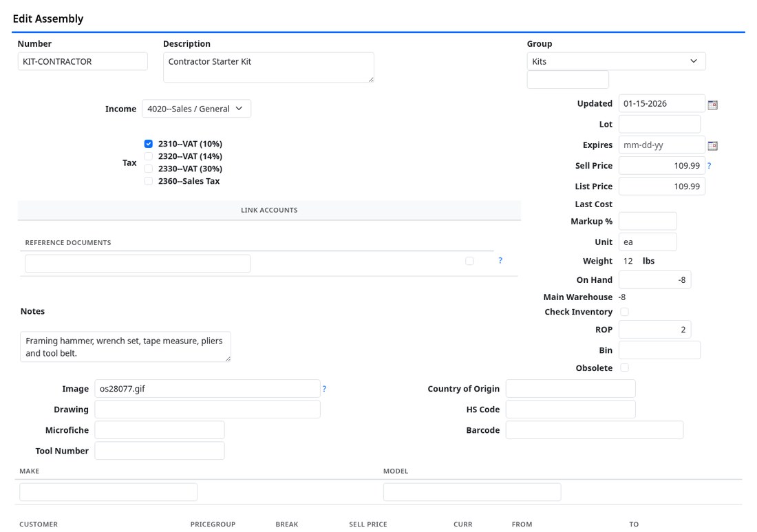757x532 pixels.
Task: Click the Reference Documents help question mark
Action: pyautogui.click(x=500, y=261)
